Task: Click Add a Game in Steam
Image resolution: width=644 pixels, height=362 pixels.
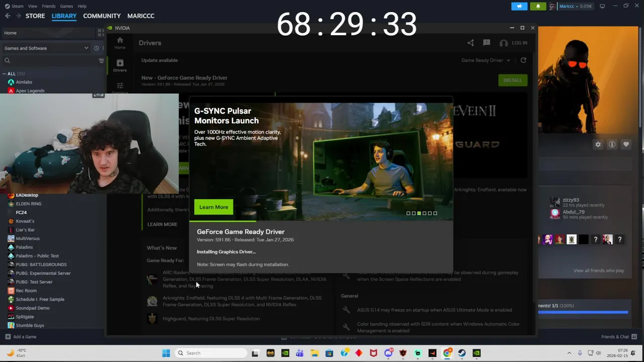Action: 21,337
